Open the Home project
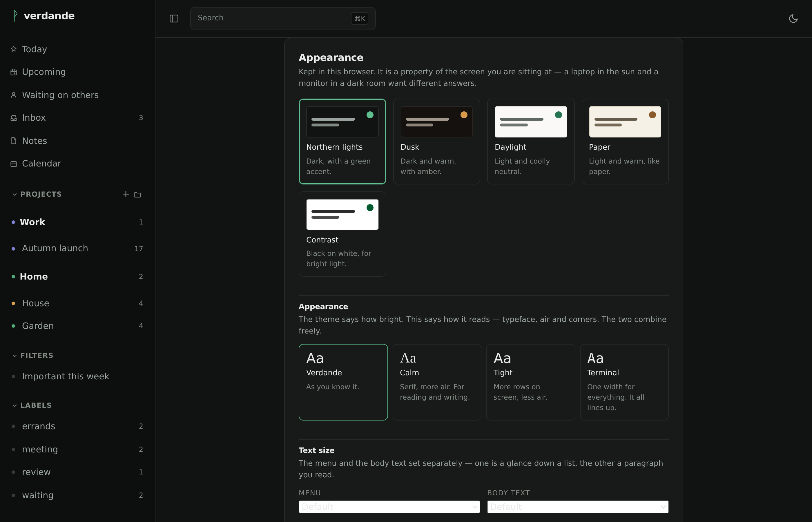Screen dimensions: 812x522 pos(77,277)
